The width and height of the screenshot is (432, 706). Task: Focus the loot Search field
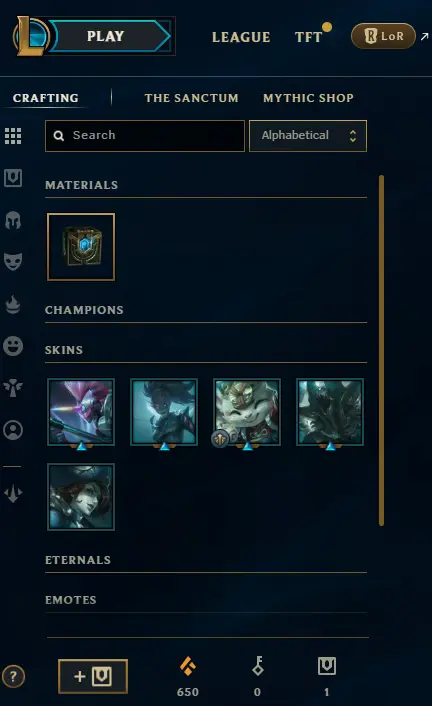tap(145, 136)
